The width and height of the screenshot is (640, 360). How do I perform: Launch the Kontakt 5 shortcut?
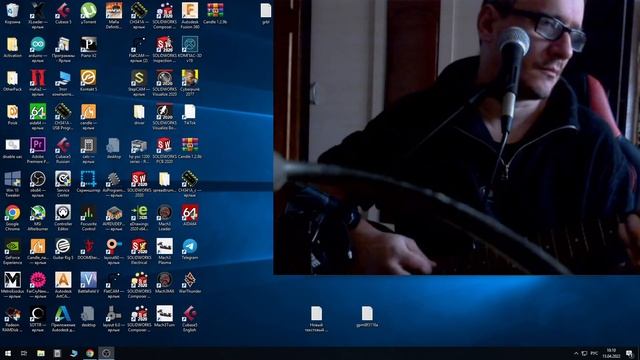tap(88, 81)
